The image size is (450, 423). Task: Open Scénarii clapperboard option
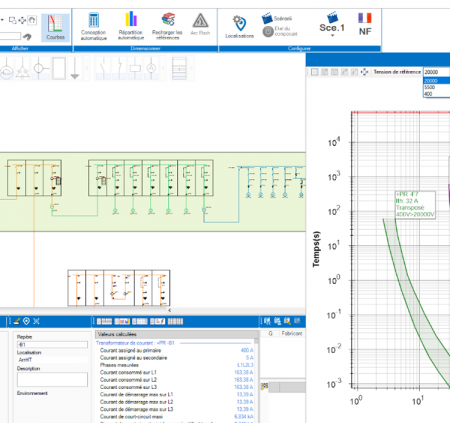tap(277, 18)
